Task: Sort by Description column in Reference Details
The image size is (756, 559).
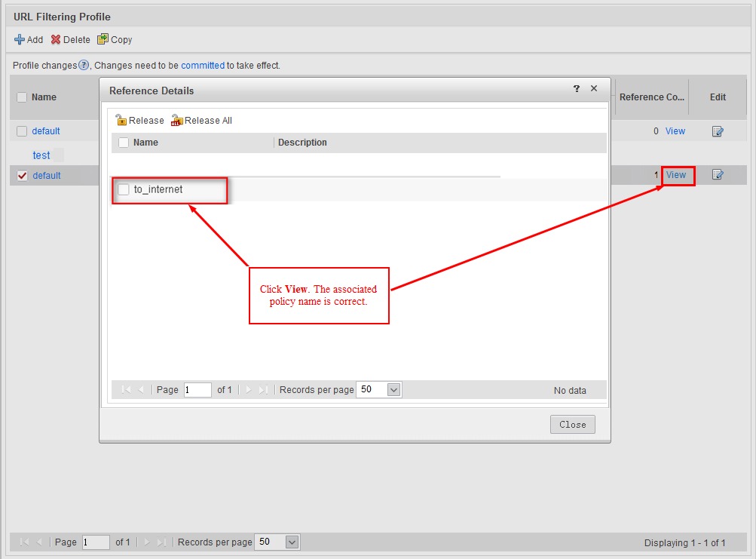Action: tap(302, 143)
